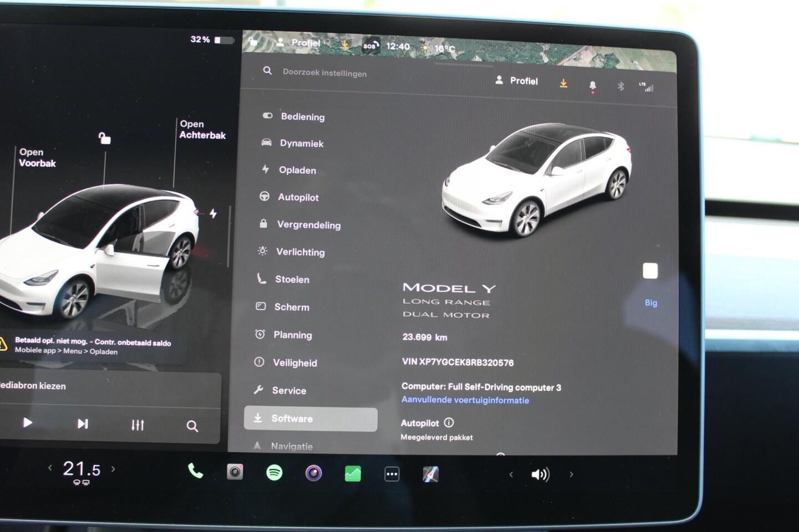
Task: Open the navigation map icon in the dock
Action: tap(431, 474)
